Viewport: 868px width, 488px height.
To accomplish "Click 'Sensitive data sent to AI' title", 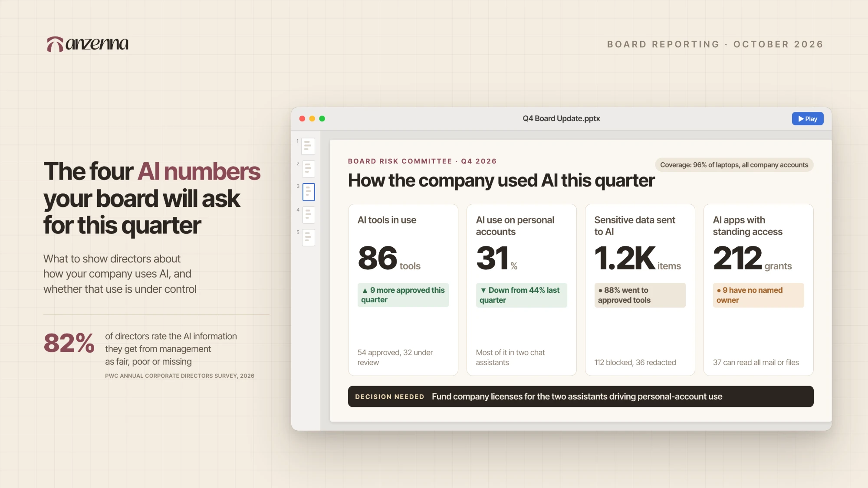I will 635,226.
